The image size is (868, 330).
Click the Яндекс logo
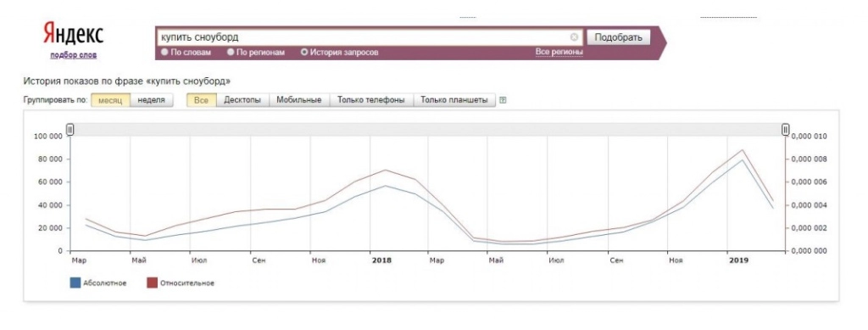73,35
